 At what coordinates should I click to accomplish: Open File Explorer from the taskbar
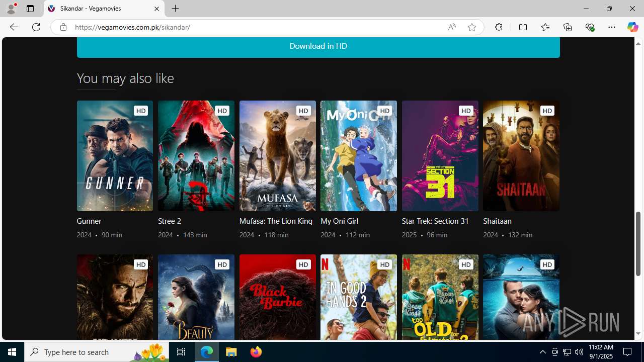tap(231, 352)
